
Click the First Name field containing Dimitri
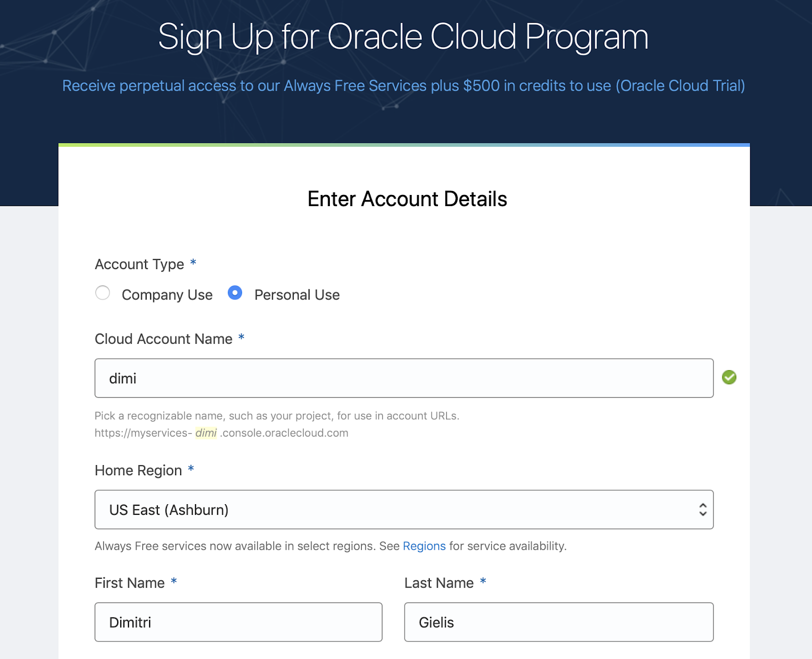click(239, 622)
